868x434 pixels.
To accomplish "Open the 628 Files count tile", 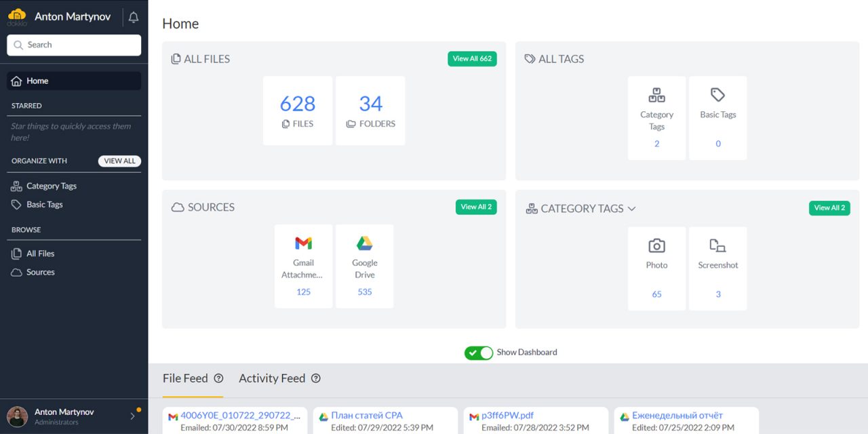I will tap(298, 110).
